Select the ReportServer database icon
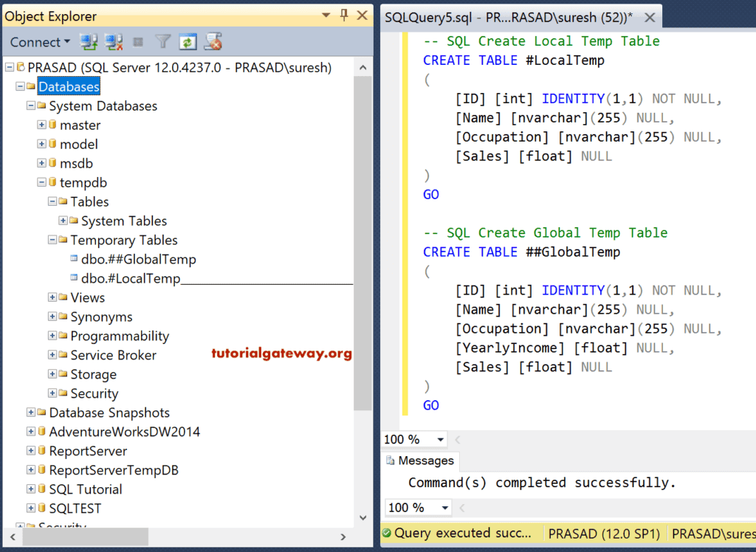This screenshot has width=756, height=552. coord(42,450)
